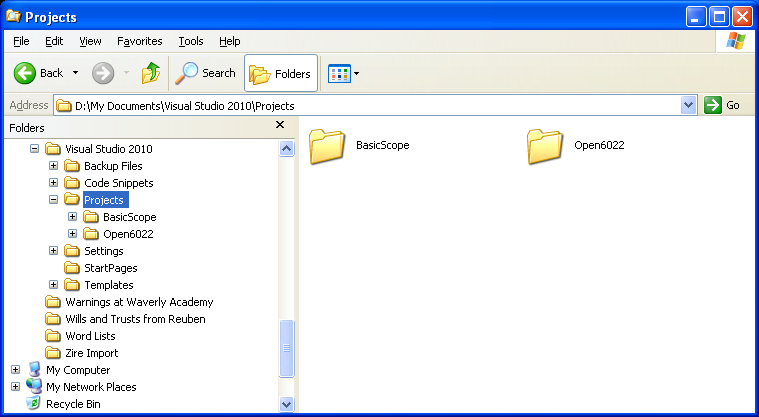Click the Recycle Bin icon
This screenshot has width=759, height=417.
coord(33,403)
